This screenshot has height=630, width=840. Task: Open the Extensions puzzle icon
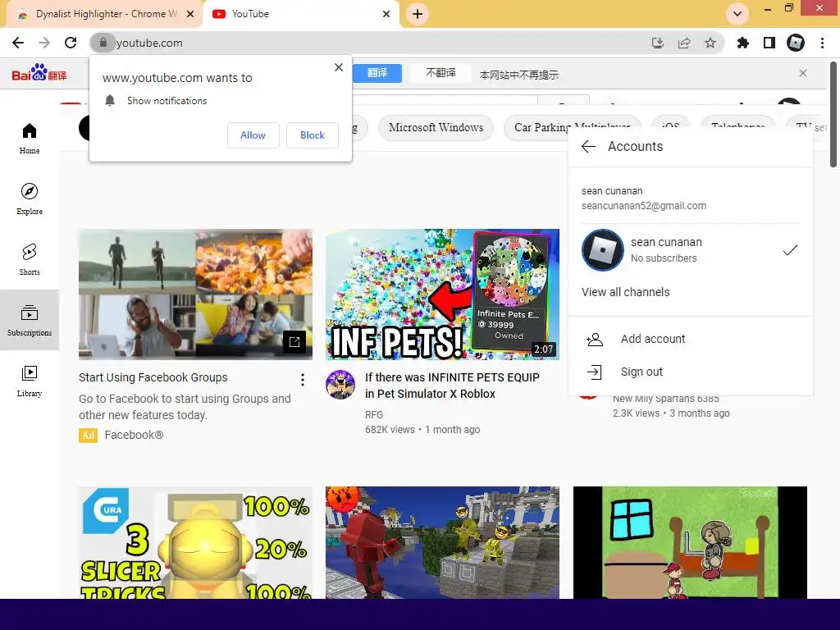tap(743, 43)
